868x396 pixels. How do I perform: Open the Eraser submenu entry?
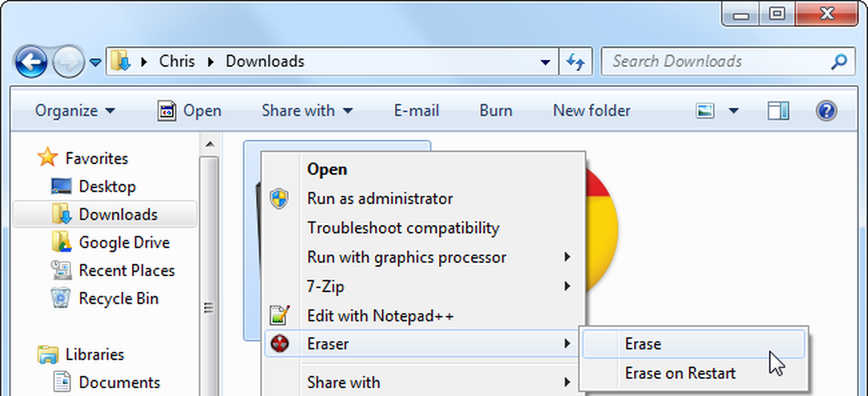coord(422,344)
